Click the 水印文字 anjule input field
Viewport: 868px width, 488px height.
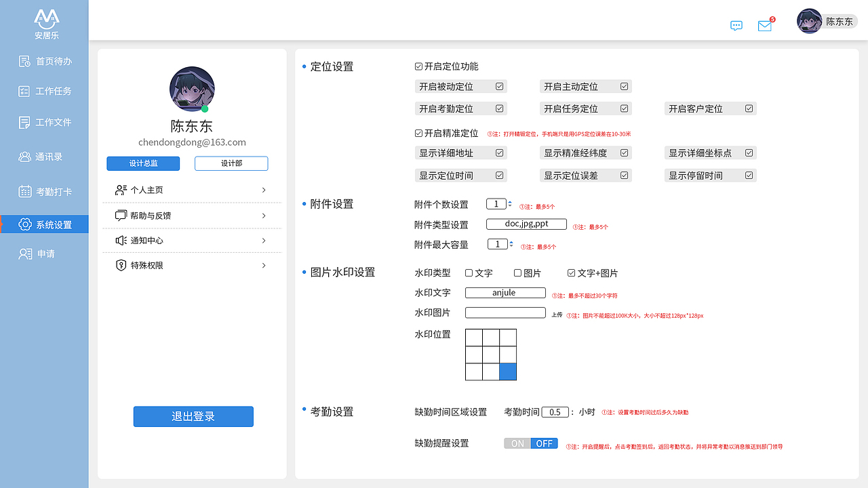[x=505, y=293]
